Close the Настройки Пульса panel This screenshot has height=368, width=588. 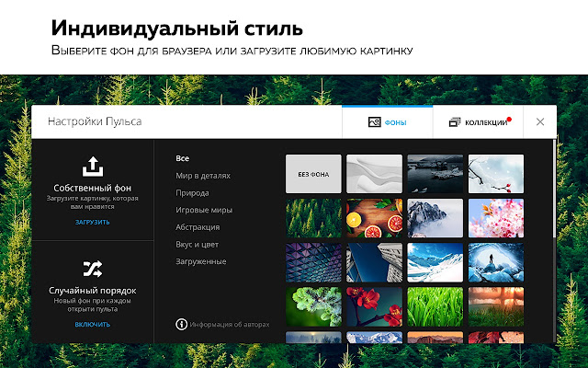click(540, 121)
